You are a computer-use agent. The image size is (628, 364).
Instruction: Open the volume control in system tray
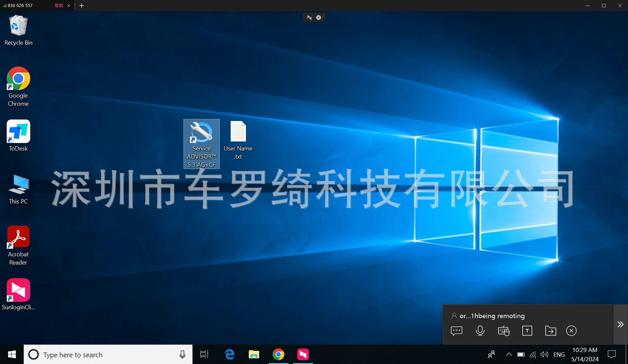[x=545, y=354]
